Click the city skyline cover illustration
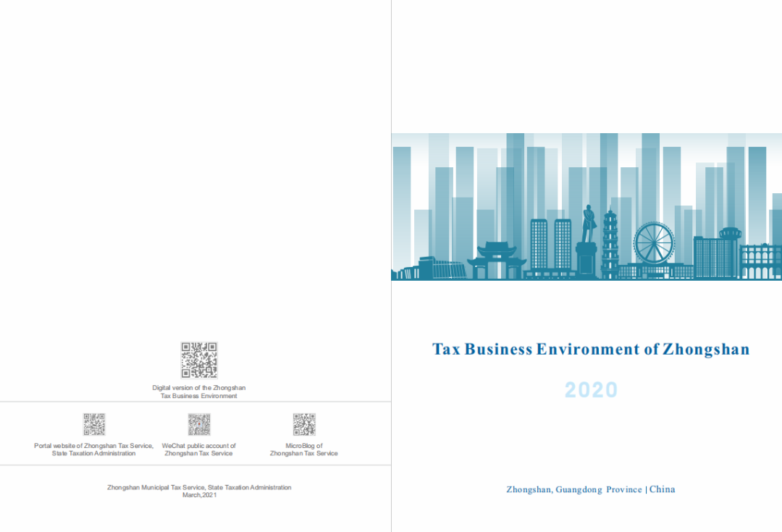The width and height of the screenshot is (782, 532). click(586, 206)
